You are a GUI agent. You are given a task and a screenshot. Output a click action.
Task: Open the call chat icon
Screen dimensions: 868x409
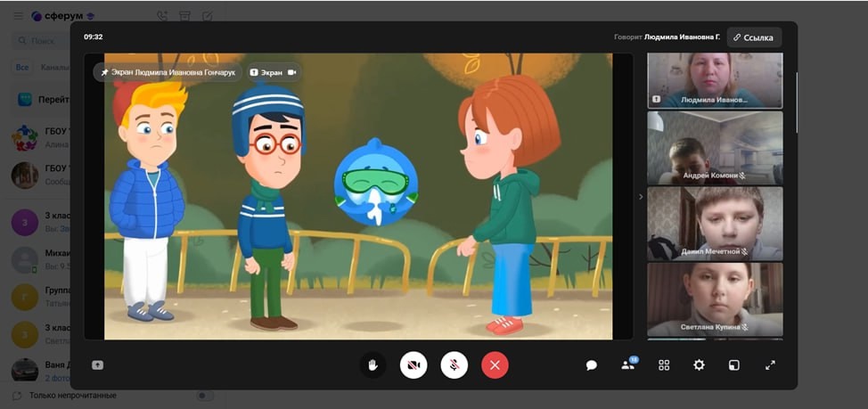tap(591, 365)
